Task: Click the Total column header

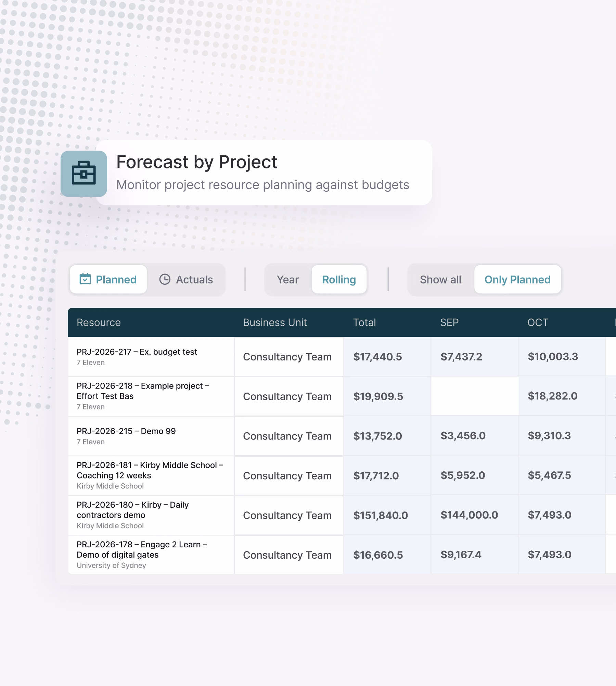Action: (x=364, y=322)
